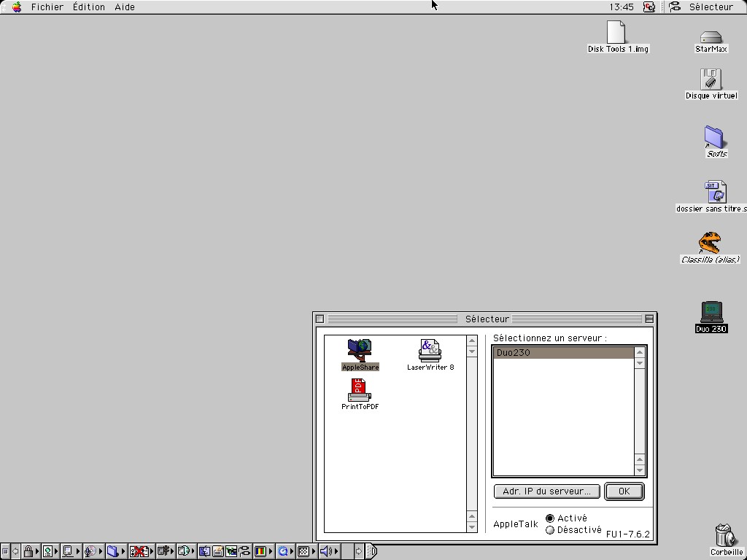This screenshot has height=560, width=747.
Task: Open the Sélecteur application menu in the menu bar
Action: [701, 7]
